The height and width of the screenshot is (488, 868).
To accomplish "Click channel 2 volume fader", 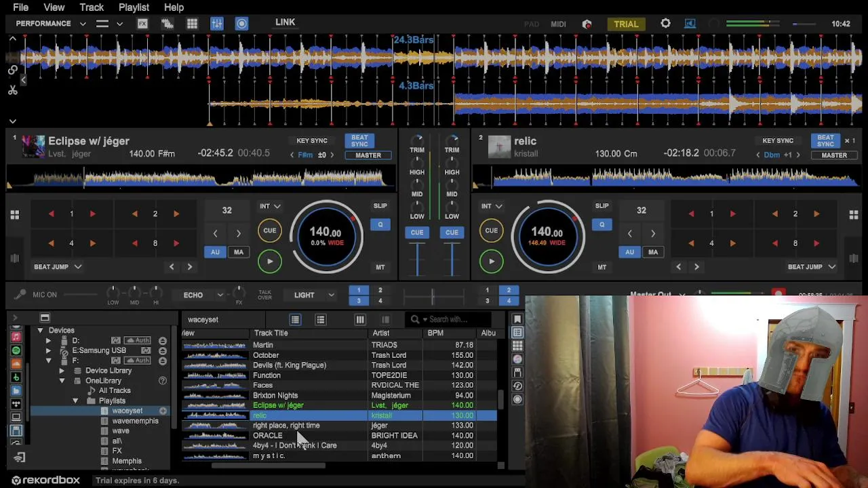I will [452, 259].
